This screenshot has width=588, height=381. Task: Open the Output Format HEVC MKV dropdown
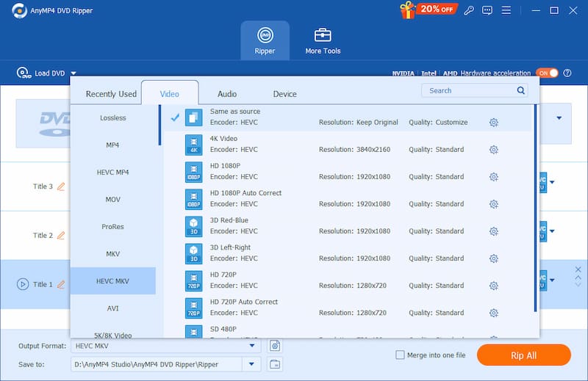(166, 346)
